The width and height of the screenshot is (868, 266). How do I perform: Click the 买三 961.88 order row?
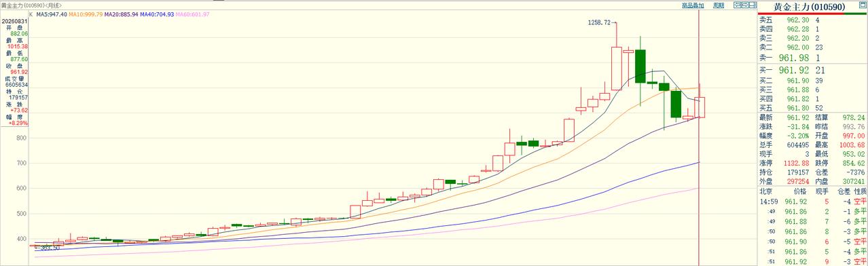click(813, 90)
